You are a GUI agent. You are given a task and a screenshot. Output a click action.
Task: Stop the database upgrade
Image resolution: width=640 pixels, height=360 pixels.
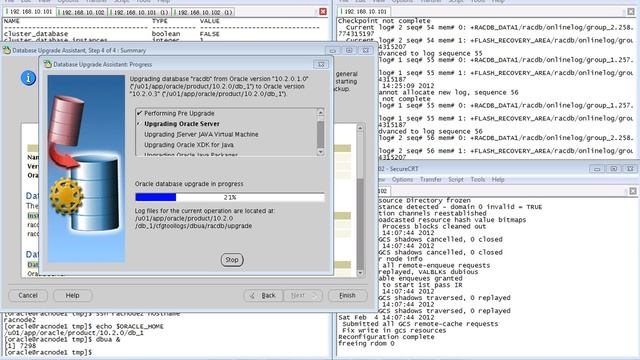click(x=232, y=260)
